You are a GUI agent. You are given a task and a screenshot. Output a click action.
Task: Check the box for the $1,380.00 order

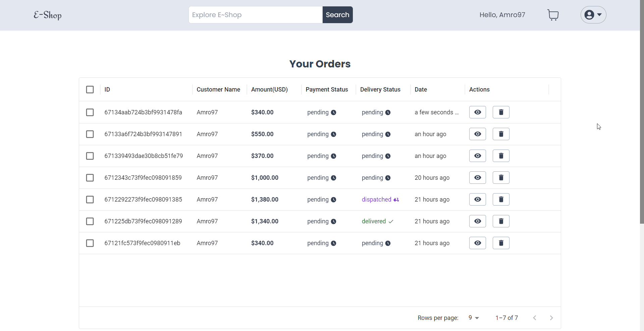click(x=90, y=200)
